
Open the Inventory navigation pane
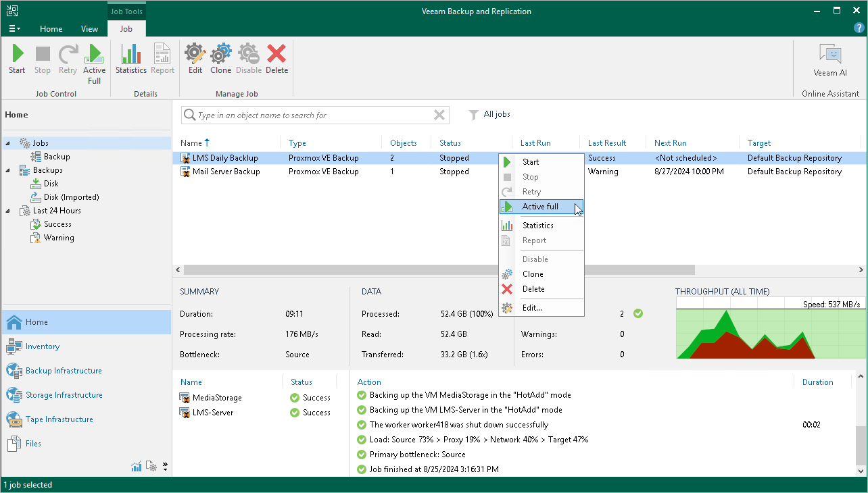43,346
